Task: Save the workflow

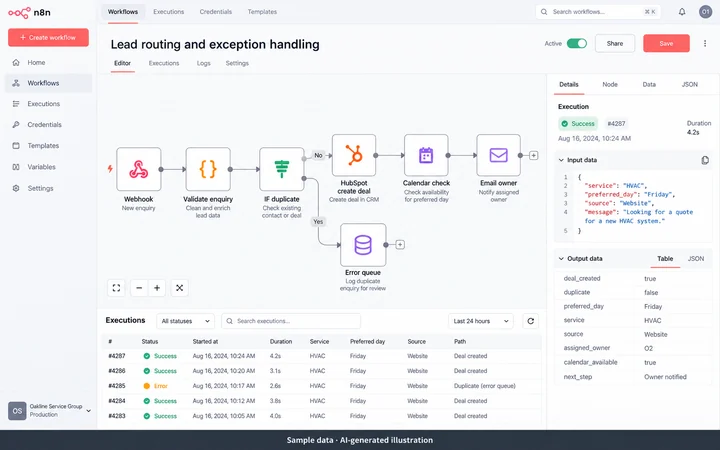Action: point(666,44)
